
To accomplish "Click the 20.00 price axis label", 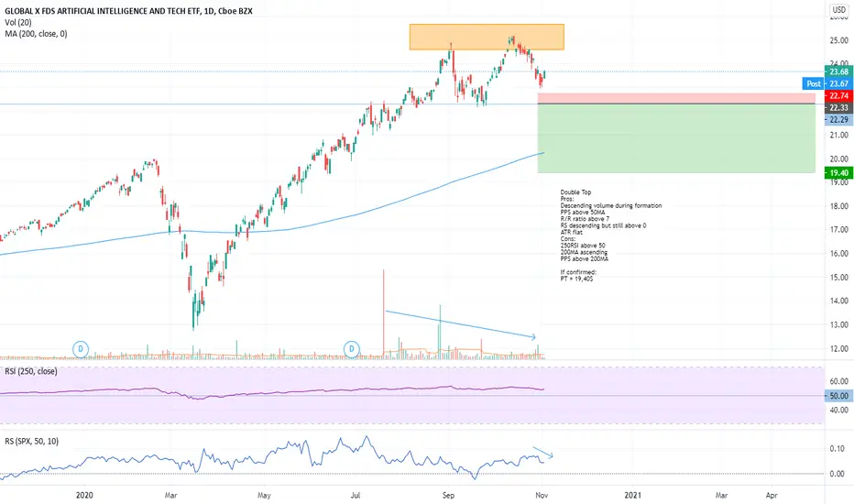I will [x=838, y=159].
